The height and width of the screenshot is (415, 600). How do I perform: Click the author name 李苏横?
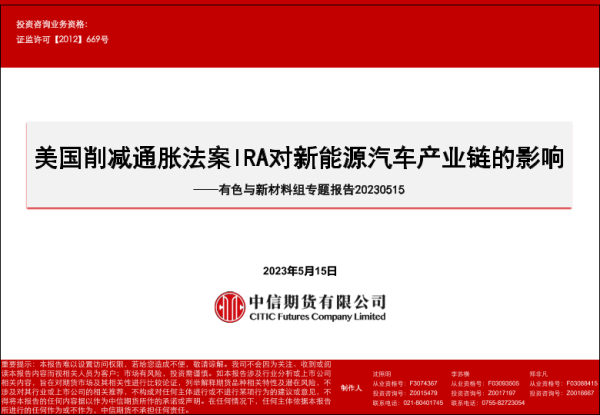(459, 372)
